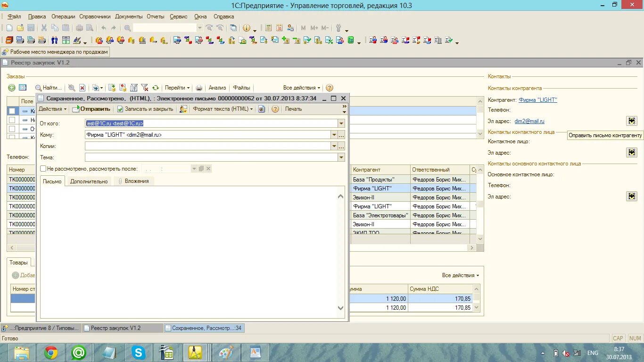Click the two people icon in second toolbar
644x362 pixels.
coord(55,41)
